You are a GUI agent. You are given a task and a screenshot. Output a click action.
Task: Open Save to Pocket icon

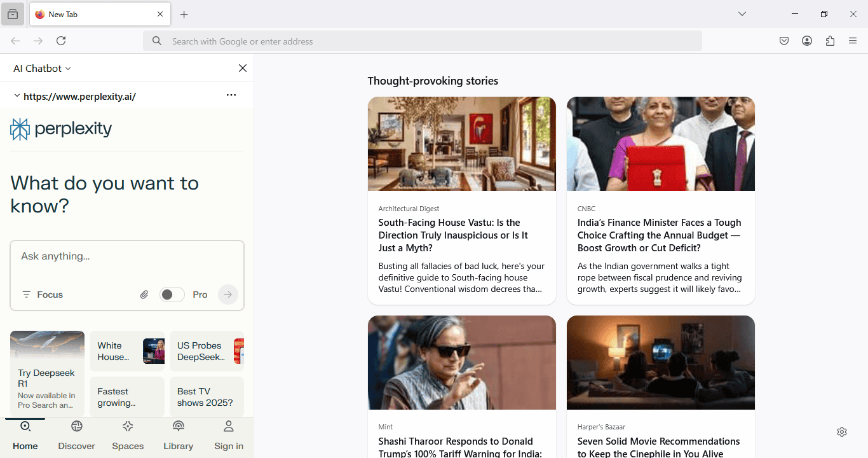click(x=784, y=41)
